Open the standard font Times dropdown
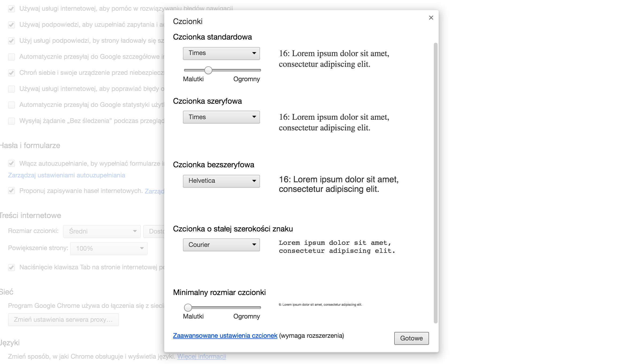The width and height of the screenshot is (628, 364). pos(221,53)
